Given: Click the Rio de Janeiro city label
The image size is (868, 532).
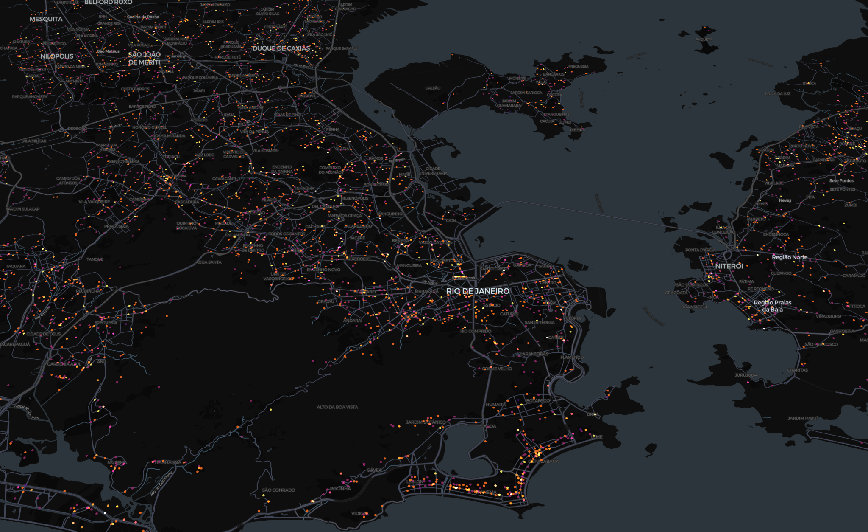Looking at the screenshot, I should click(478, 291).
